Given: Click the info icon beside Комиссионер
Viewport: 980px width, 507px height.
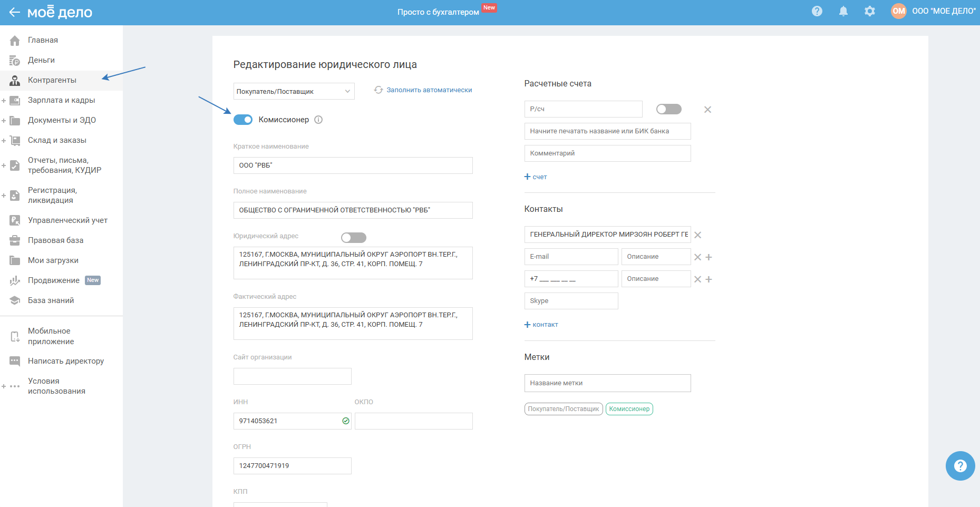Looking at the screenshot, I should pos(318,120).
